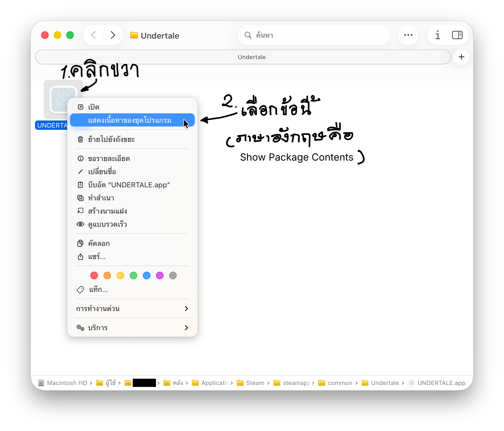Choose ย้ายไปยังถังขยะ menu item
The width and height of the screenshot is (504, 431).
132,139
